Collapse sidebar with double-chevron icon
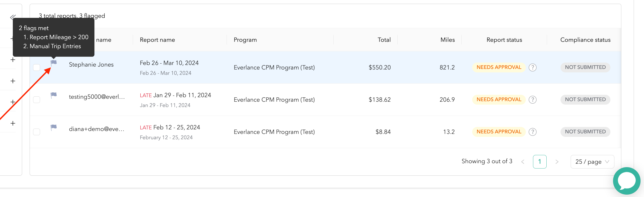This screenshot has width=644, height=197. click(x=13, y=17)
